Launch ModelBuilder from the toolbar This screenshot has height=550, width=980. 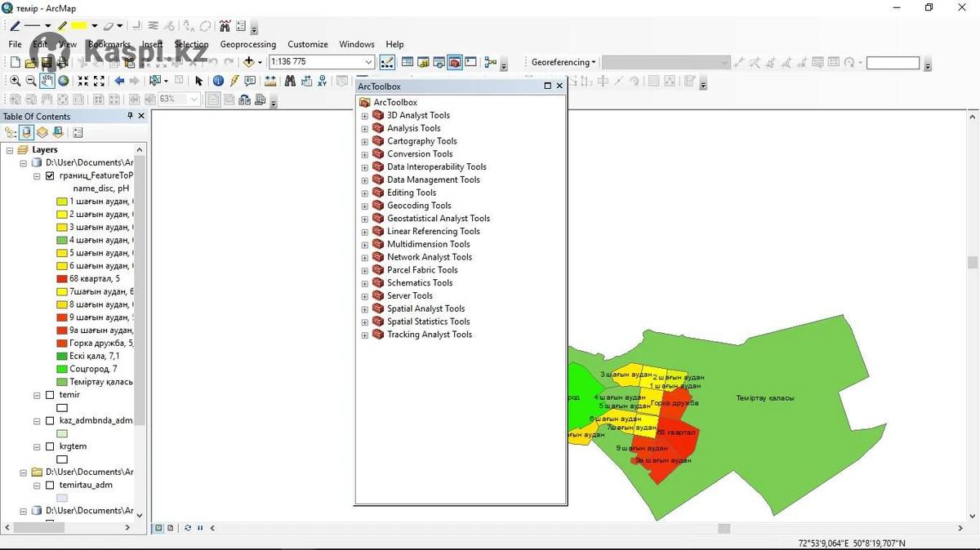click(490, 62)
